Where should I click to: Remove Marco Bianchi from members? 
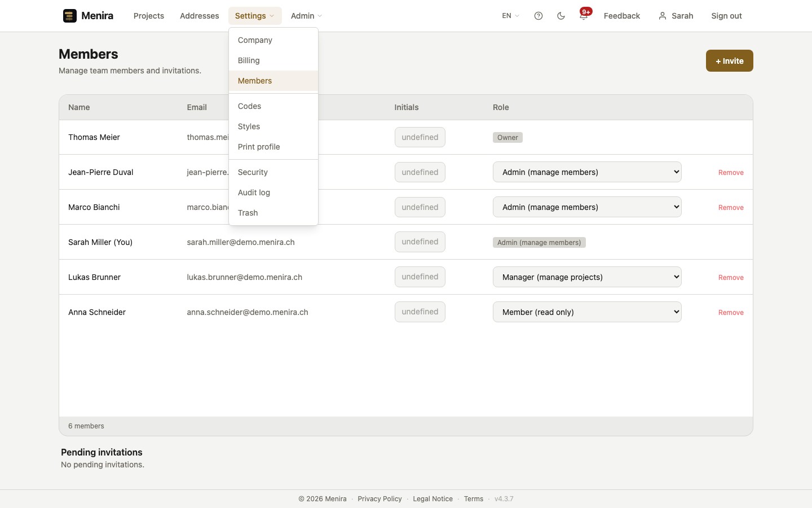click(731, 208)
